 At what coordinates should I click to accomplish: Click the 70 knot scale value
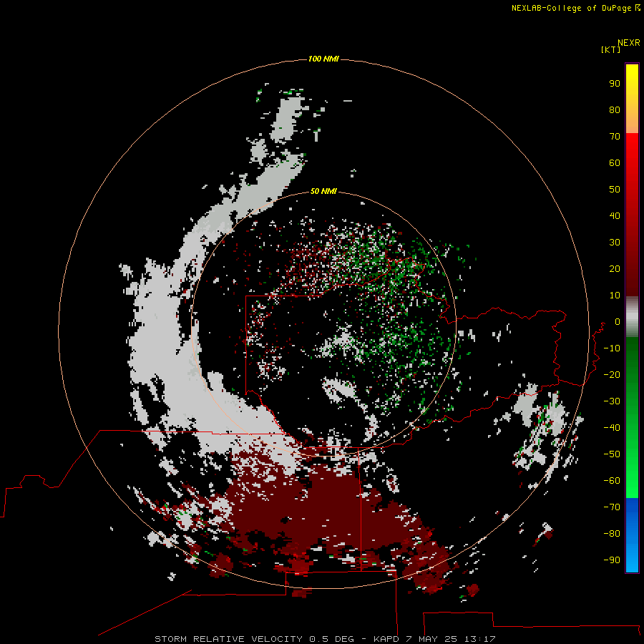(615, 137)
